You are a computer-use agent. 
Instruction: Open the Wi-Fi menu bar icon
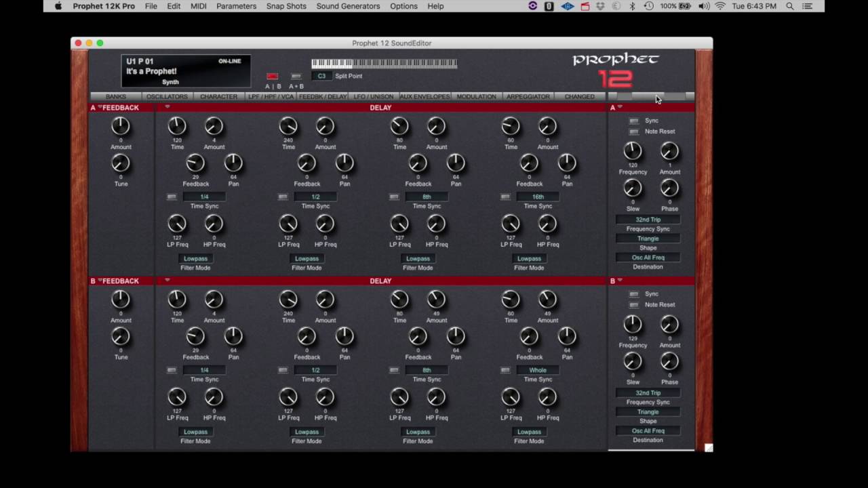pyautogui.click(x=719, y=6)
